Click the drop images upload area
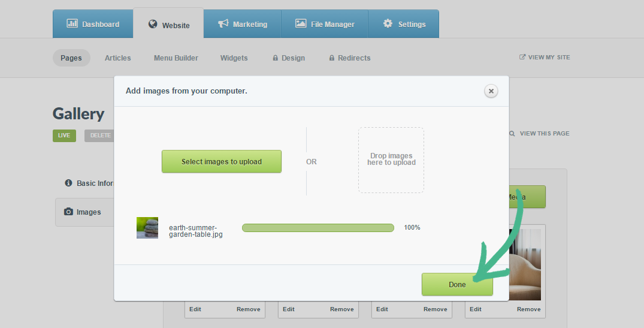 391,160
